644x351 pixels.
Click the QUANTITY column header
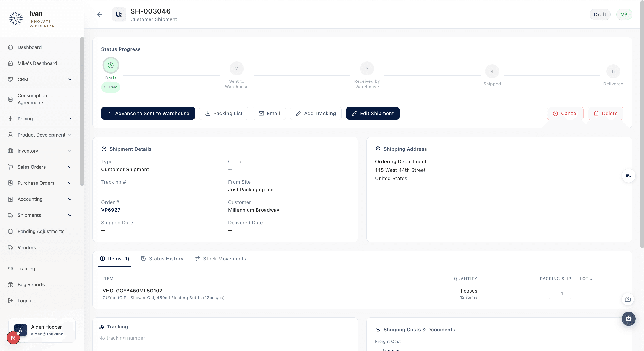(465, 279)
